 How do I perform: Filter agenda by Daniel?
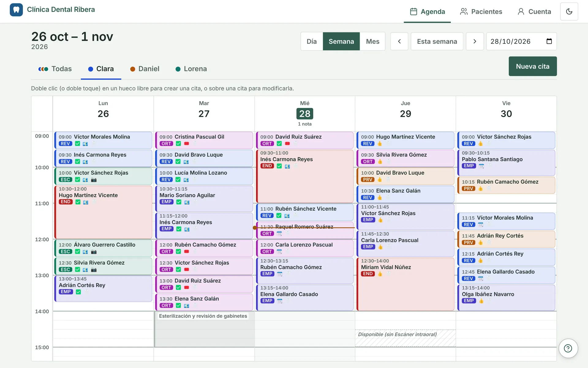145,69
